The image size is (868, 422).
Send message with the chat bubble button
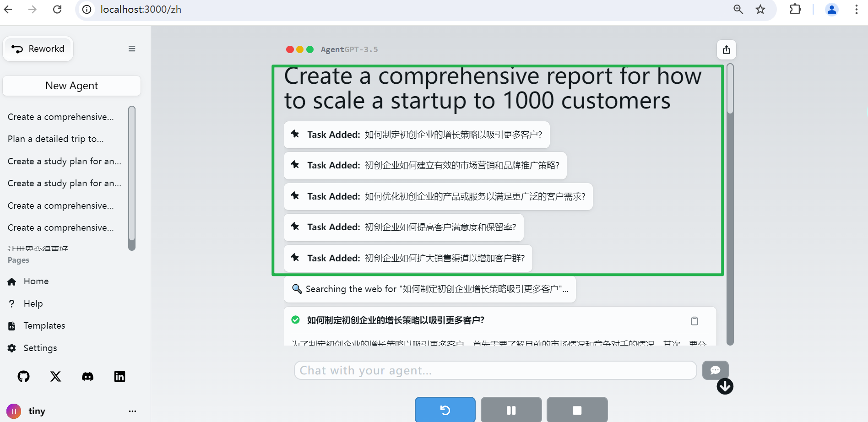click(x=715, y=370)
